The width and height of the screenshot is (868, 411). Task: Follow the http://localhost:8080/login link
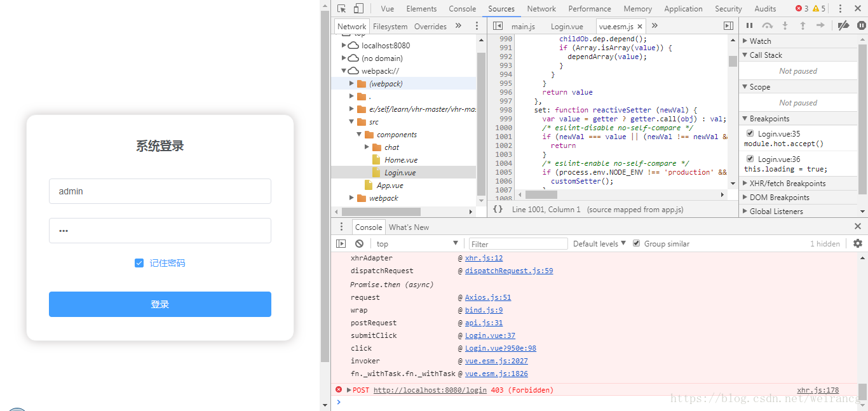click(430, 390)
